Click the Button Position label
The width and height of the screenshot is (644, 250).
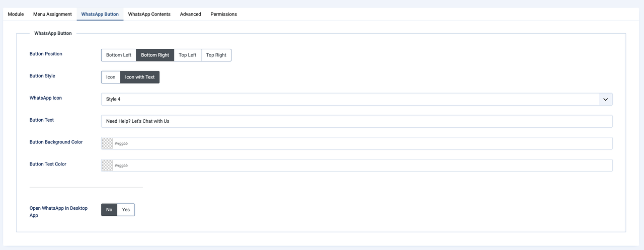click(46, 54)
